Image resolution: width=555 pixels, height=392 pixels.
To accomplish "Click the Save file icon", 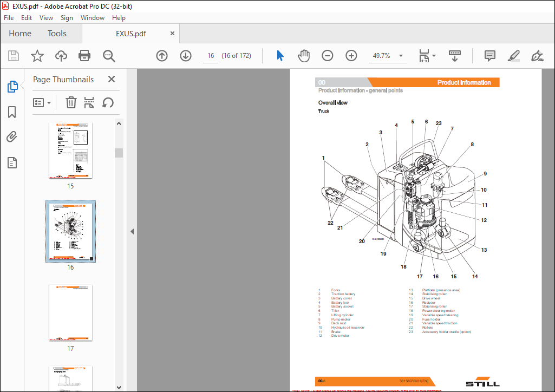I will (14, 56).
